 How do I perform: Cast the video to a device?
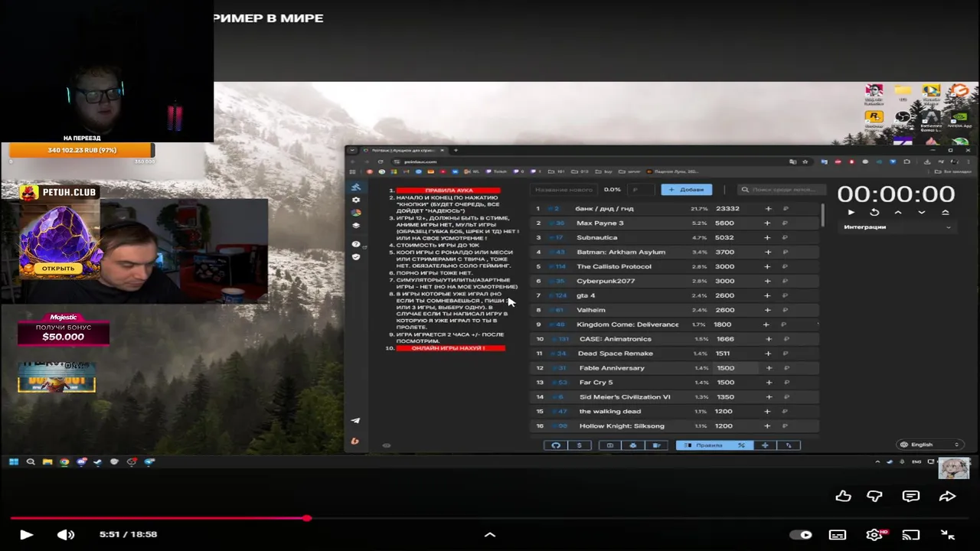(x=910, y=535)
